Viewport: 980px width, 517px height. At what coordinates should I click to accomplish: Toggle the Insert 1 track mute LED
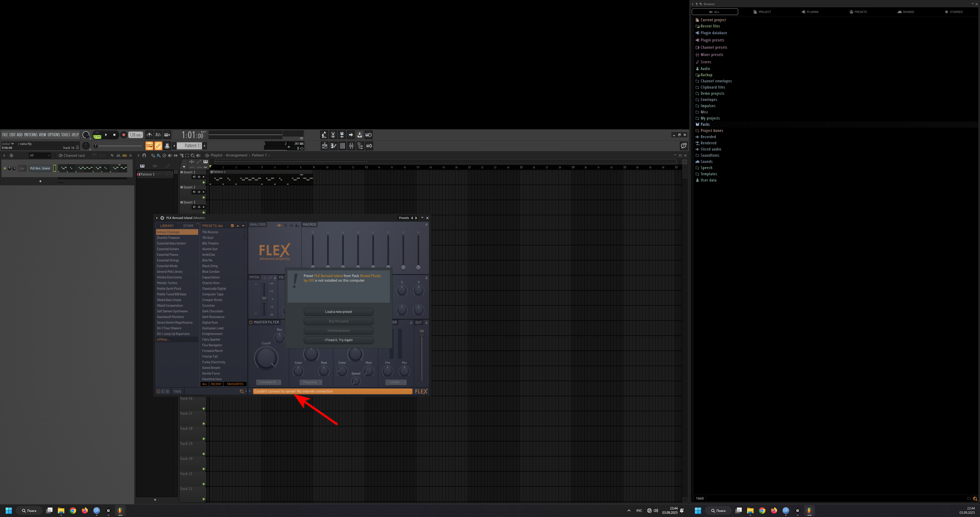click(204, 182)
